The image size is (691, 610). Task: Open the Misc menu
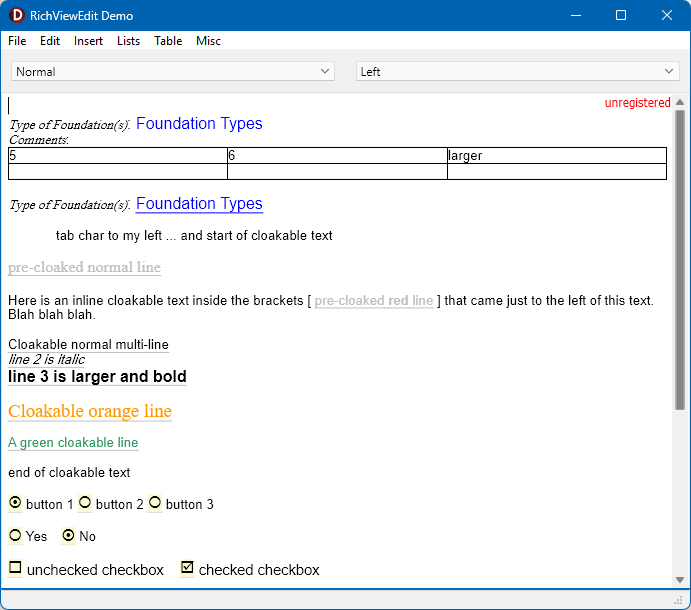coord(208,41)
